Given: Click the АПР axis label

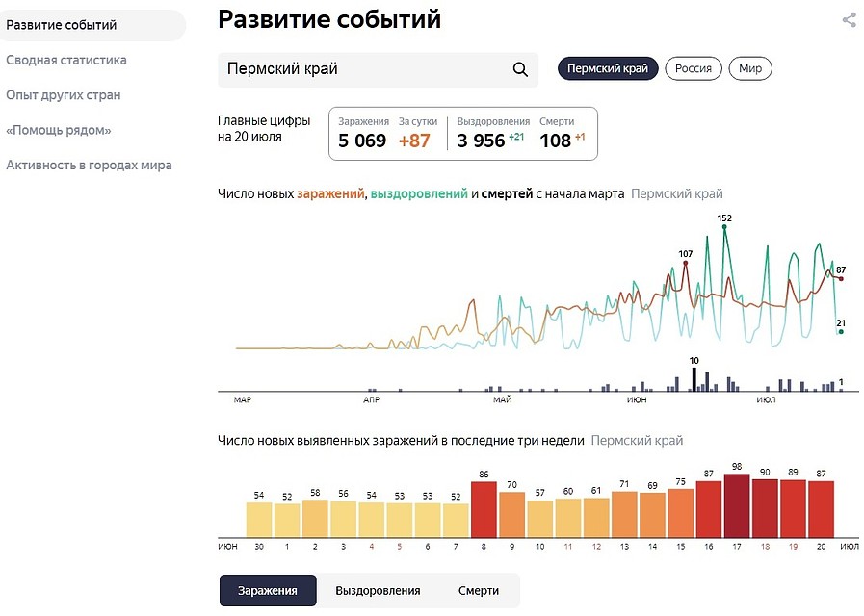Looking at the screenshot, I should point(372,399).
